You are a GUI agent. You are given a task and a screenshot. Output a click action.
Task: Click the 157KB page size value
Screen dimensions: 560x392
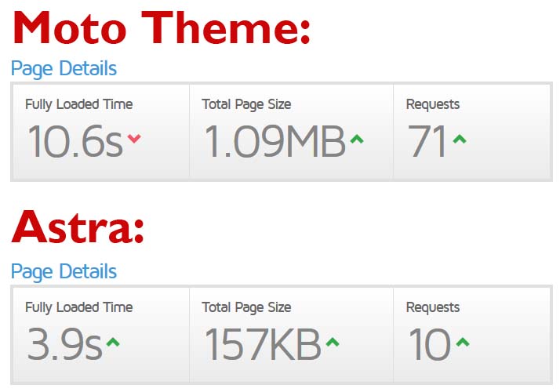263,344
